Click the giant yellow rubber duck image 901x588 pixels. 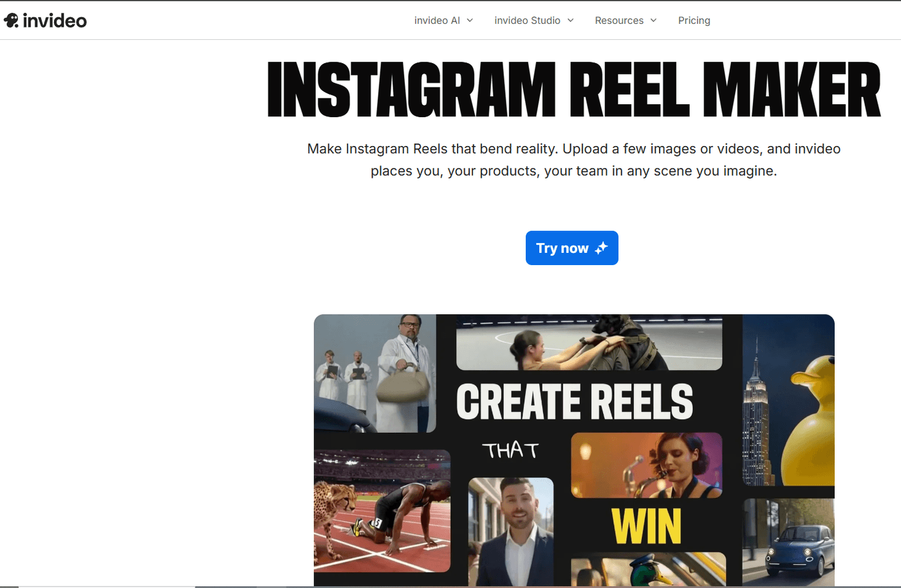click(788, 400)
